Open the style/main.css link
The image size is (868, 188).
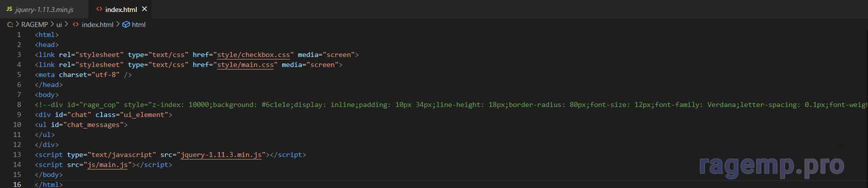coord(245,65)
